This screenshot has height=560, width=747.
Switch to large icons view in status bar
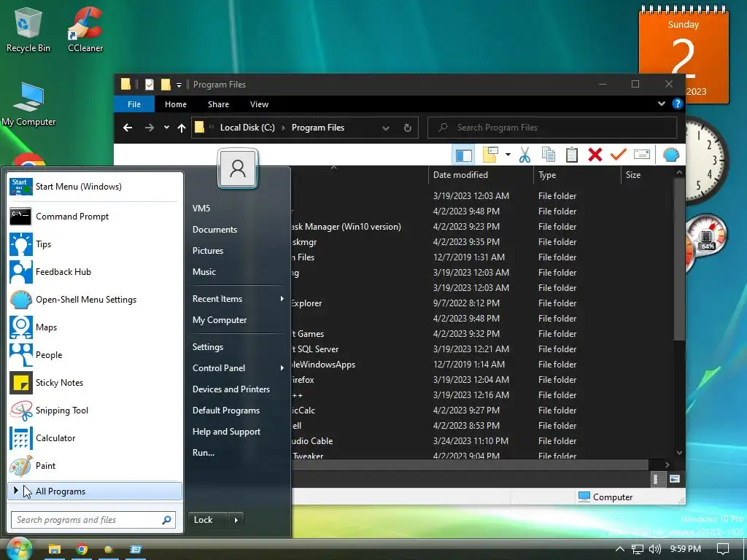click(x=674, y=479)
